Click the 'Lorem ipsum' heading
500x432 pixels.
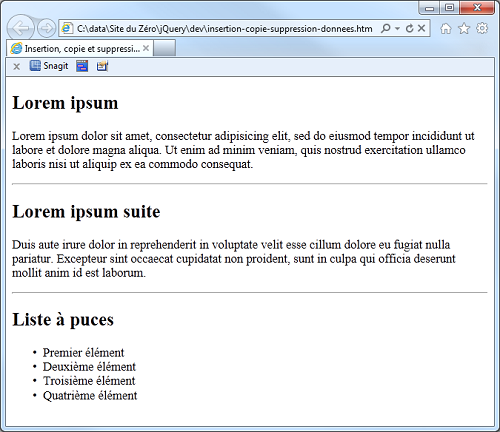click(65, 102)
